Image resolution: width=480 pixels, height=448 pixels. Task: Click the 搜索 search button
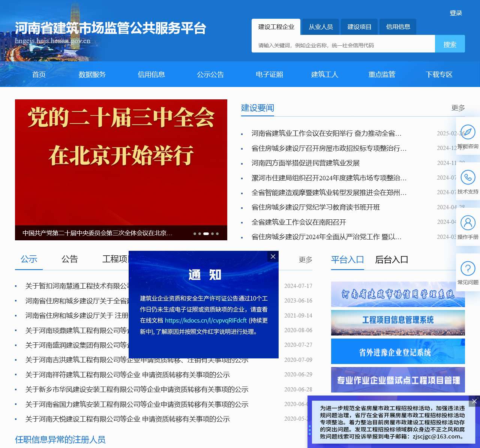coord(450,44)
